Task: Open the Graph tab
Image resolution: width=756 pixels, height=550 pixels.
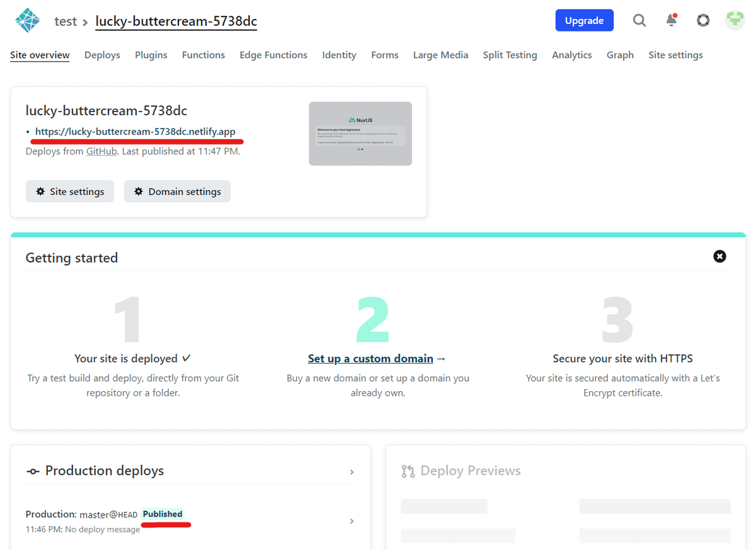Action: click(x=620, y=55)
